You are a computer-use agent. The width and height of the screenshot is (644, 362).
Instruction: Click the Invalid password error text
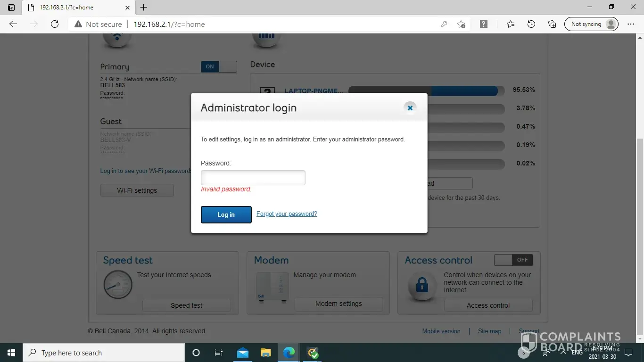226,189
